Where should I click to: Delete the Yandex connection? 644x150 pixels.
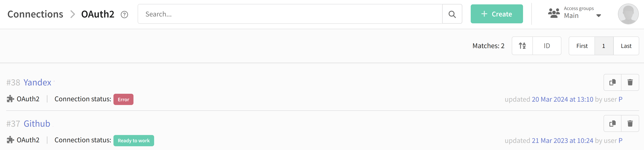click(630, 82)
